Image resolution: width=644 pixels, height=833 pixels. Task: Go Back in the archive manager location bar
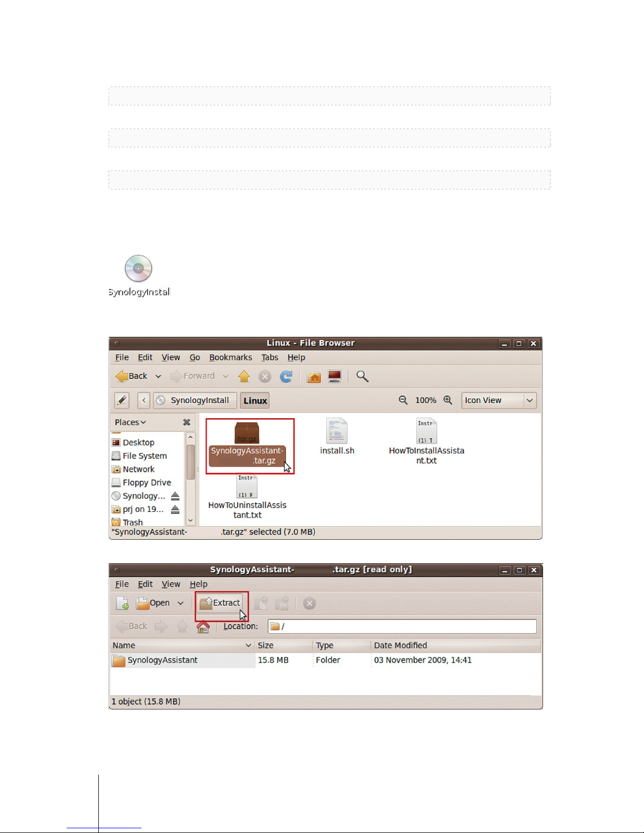pos(131,626)
